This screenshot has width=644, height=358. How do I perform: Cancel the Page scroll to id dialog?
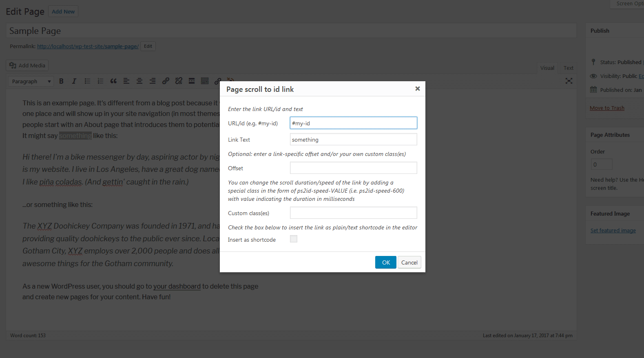pos(409,262)
